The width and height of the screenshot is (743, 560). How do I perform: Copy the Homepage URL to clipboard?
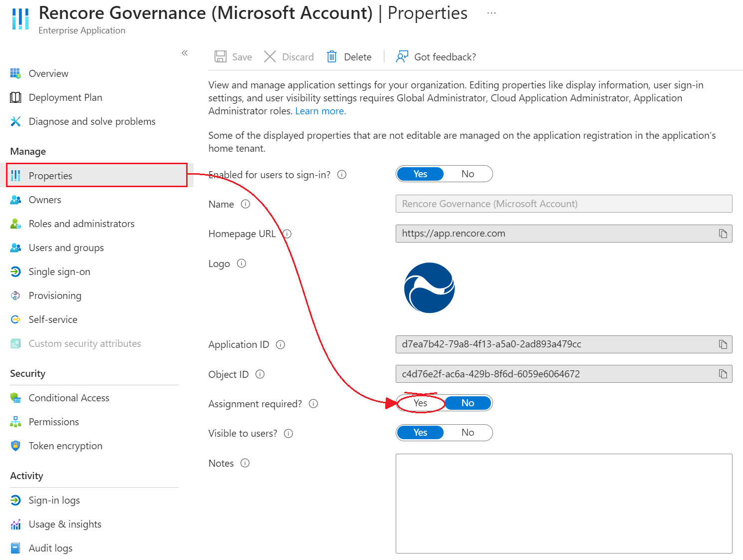click(x=723, y=234)
